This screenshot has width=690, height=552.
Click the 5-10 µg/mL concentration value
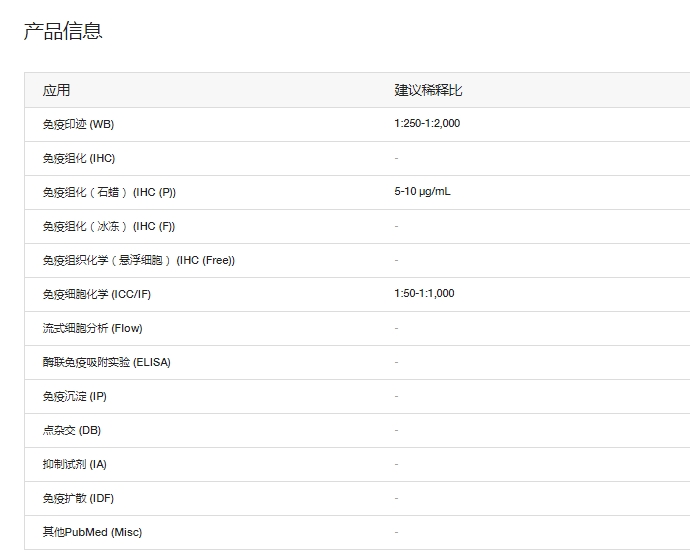(x=422, y=191)
